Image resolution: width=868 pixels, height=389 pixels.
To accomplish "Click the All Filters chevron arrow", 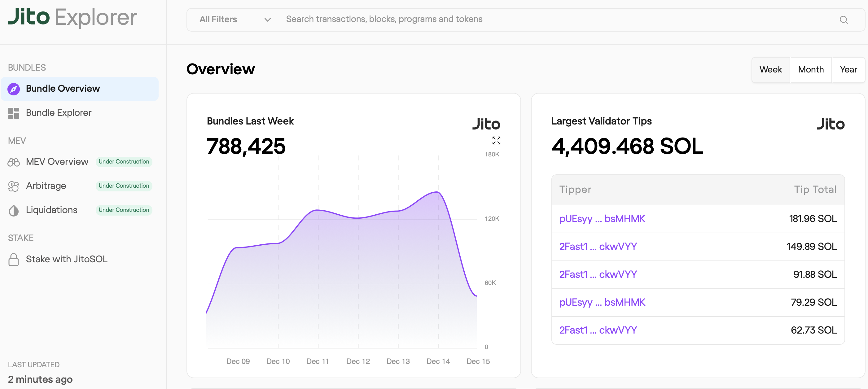I will click(268, 20).
